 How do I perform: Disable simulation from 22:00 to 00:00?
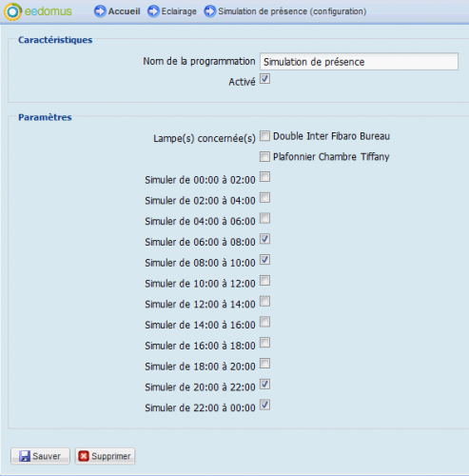pos(264,405)
